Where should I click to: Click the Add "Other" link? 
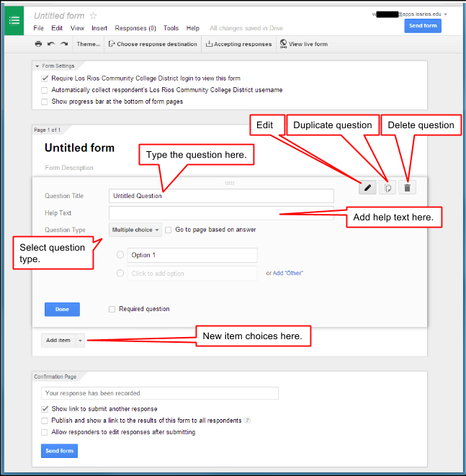287,273
